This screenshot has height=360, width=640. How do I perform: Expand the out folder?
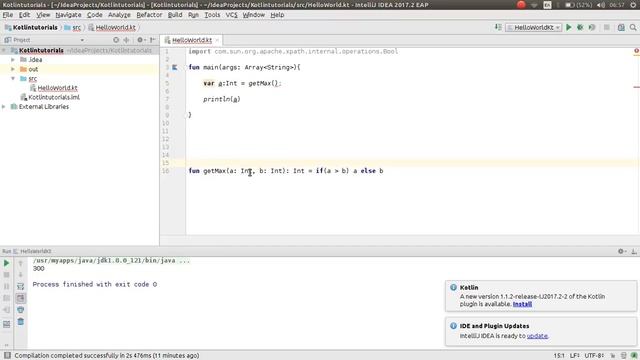[13, 69]
